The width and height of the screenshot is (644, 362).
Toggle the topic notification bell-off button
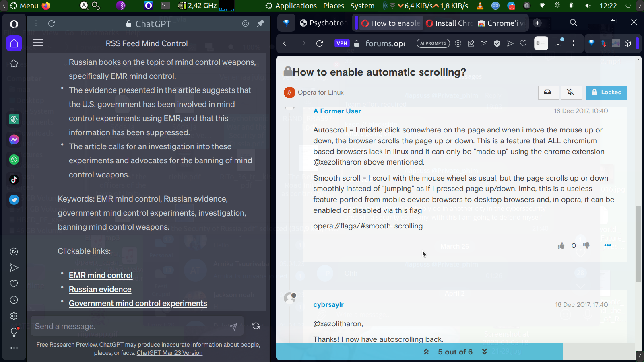click(x=571, y=93)
